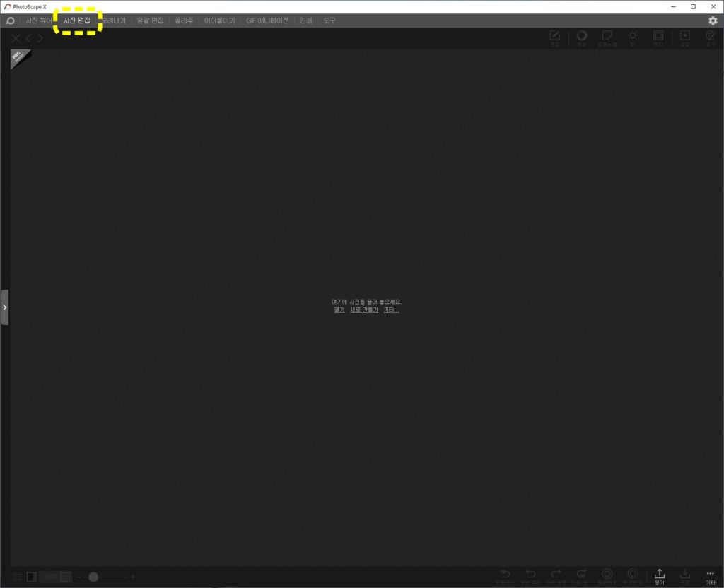
Task: Switch to the 사진 편집 tab
Action: [x=77, y=20]
